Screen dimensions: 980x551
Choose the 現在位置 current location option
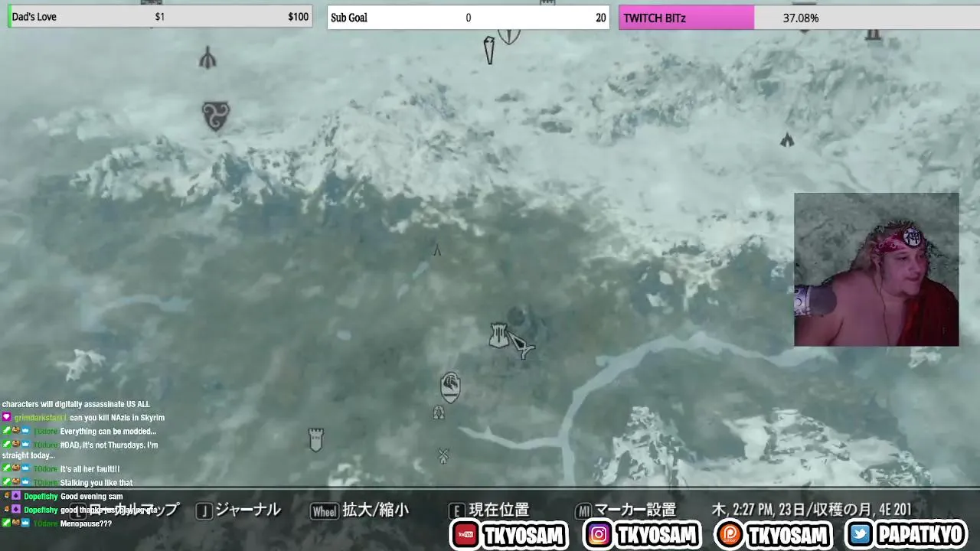click(x=498, y=510)
